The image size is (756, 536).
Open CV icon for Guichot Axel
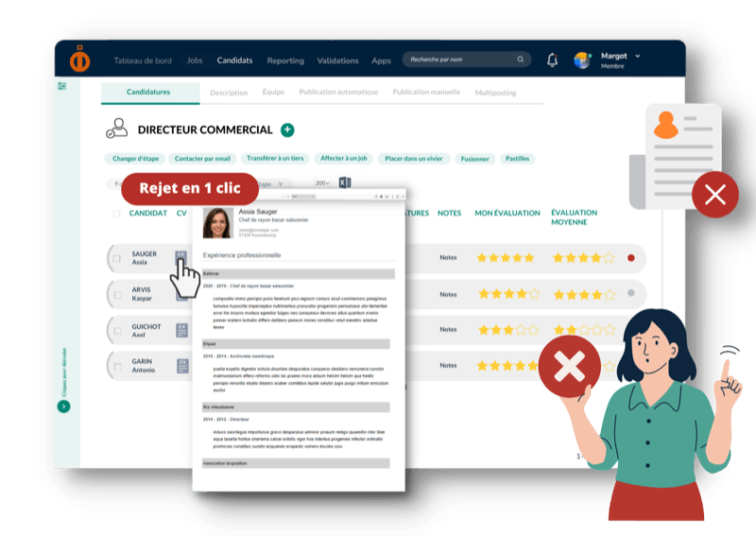pyautogui.click(x=181, y=330)
